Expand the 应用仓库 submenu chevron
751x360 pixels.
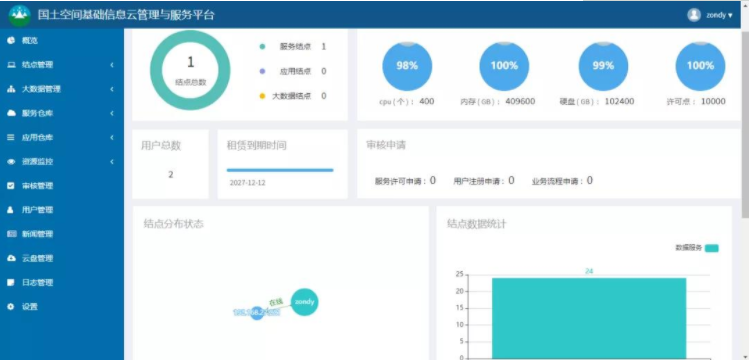tap(112, 137)
